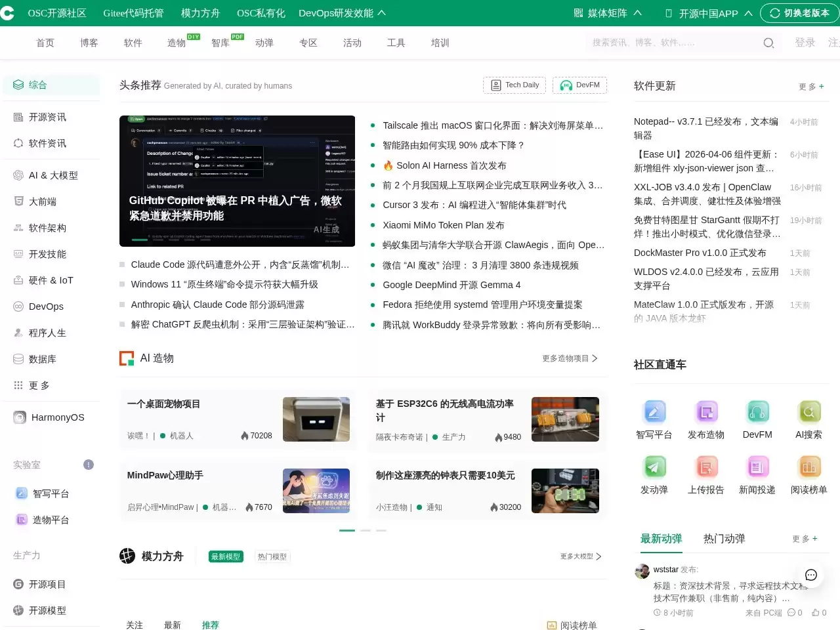Click 智写平台 icon in 社区直通车
Screen dimensions: 840x630
[654, 412]
